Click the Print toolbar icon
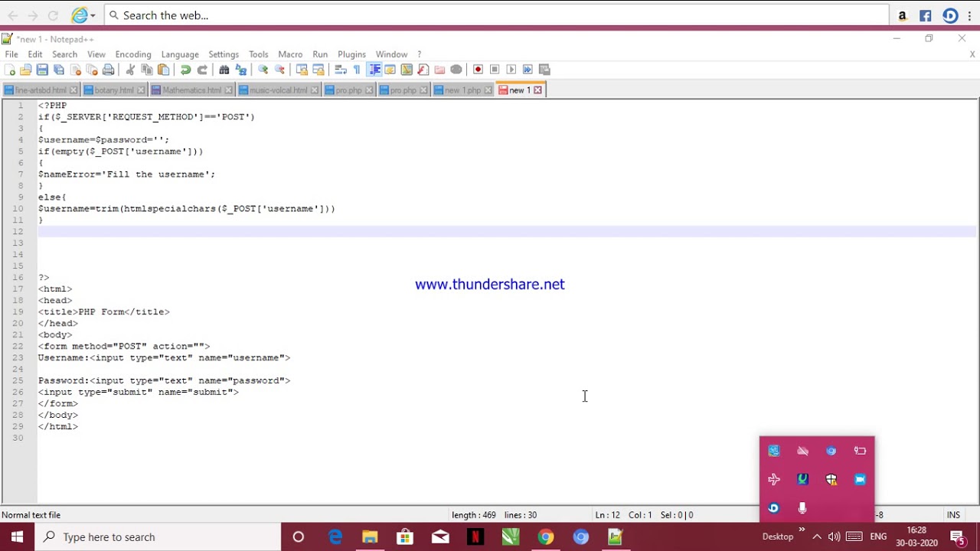This screenshot has height=551, width=980. tap(109, 70)
